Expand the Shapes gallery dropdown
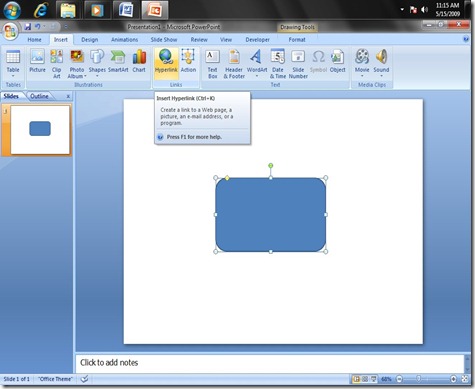The height and width of the screenshot is (389, 475). (97, 76)
